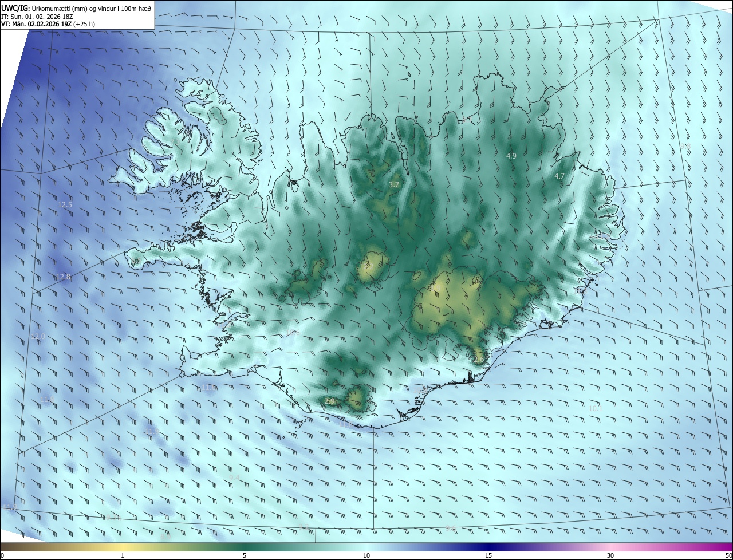Screen dimensions: 733x560
Task: Click the 9.4 value over the ocean
Action: (234, 478)
